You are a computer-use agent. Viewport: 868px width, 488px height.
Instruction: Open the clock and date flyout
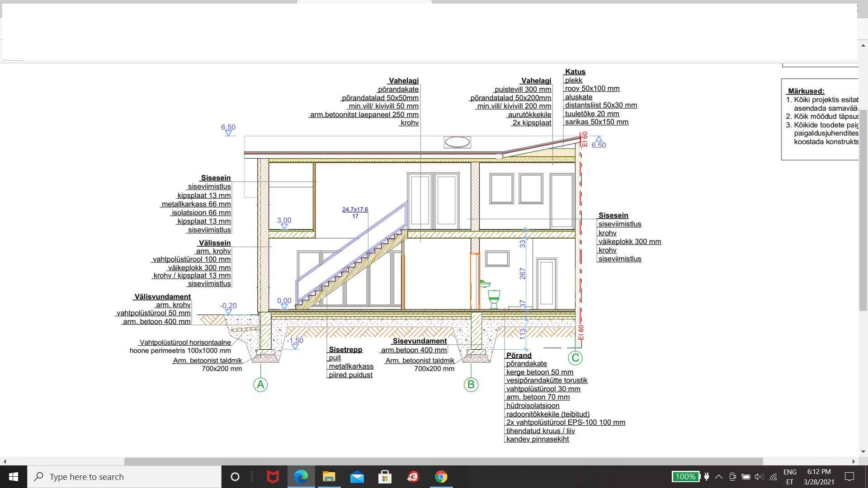(819, 477)
